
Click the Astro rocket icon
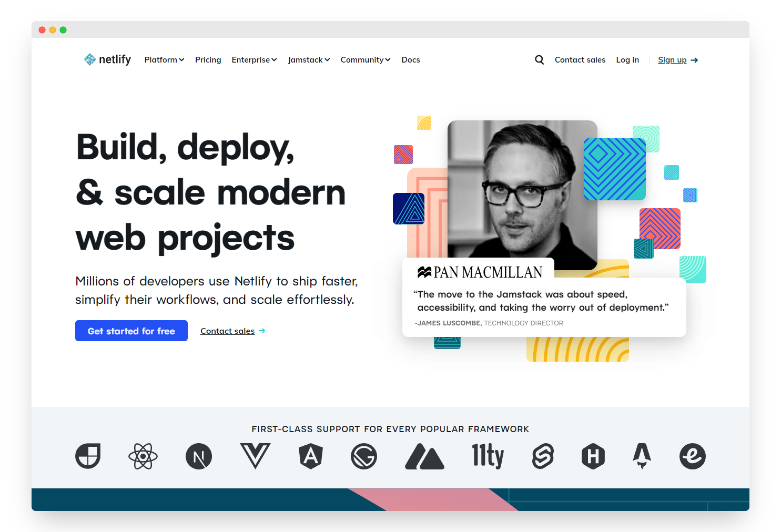pyautogui.click(x=642, y=456)
